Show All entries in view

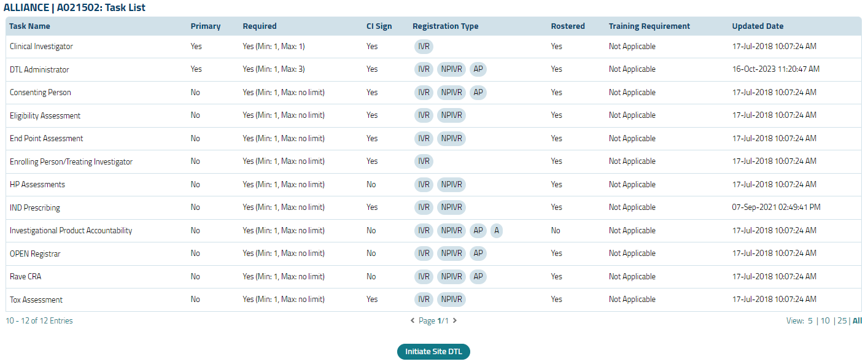(857, 320)
